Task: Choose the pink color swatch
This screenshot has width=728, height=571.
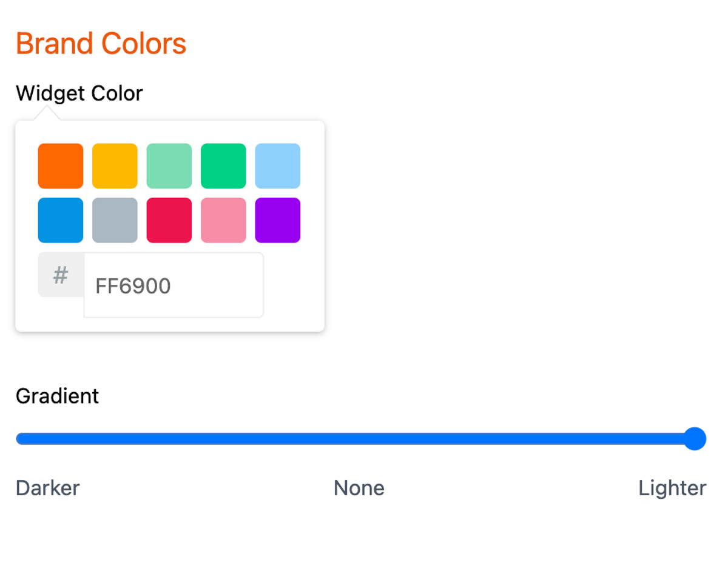Action: [223, 220]
